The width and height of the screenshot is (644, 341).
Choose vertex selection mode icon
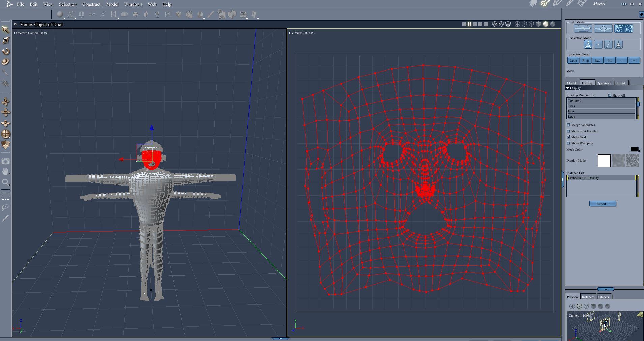[x=598, y=45]
